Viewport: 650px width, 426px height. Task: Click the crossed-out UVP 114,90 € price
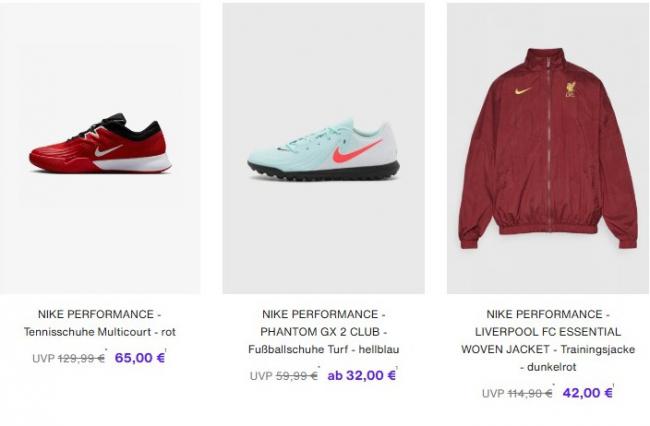pos(517,393)
